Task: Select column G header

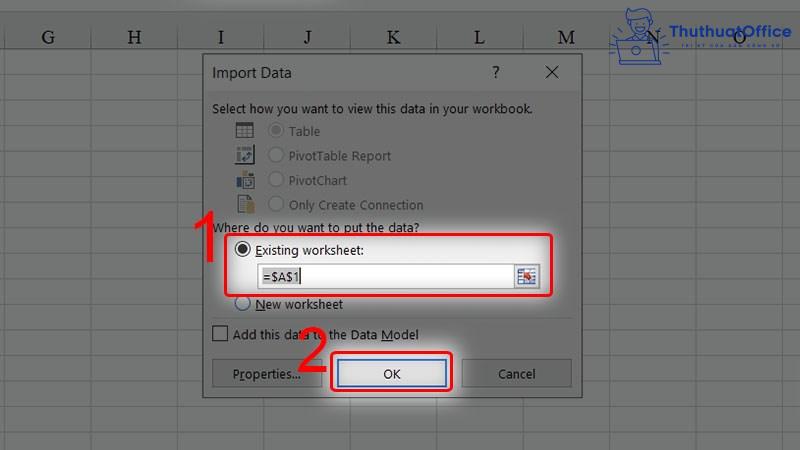Action: 48,37
